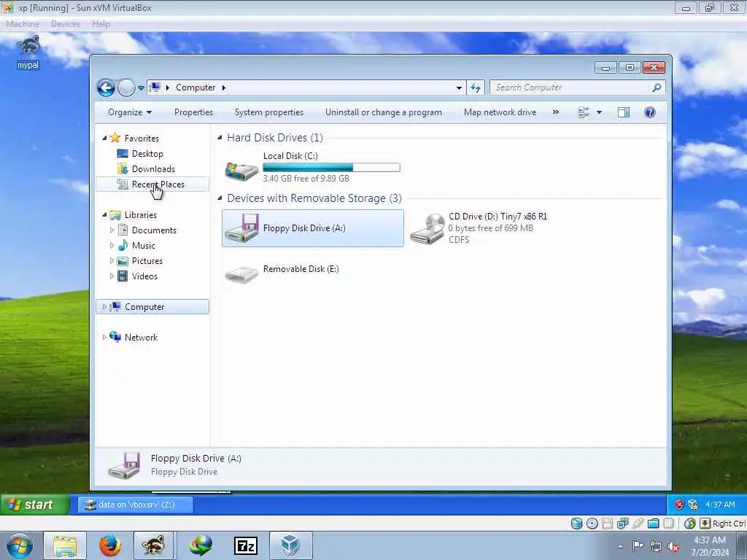Toggle the preview pane icon

point(624,112)
